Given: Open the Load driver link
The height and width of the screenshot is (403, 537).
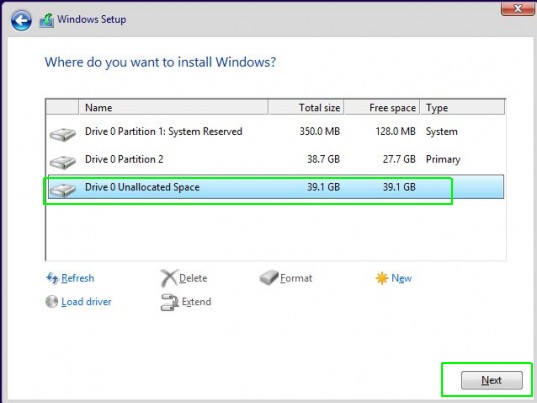Looking at the screenshot, I should (86, 302).
